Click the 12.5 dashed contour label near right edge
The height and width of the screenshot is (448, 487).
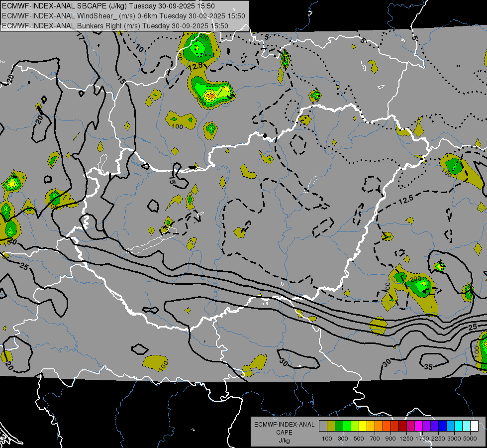[406, 200]
